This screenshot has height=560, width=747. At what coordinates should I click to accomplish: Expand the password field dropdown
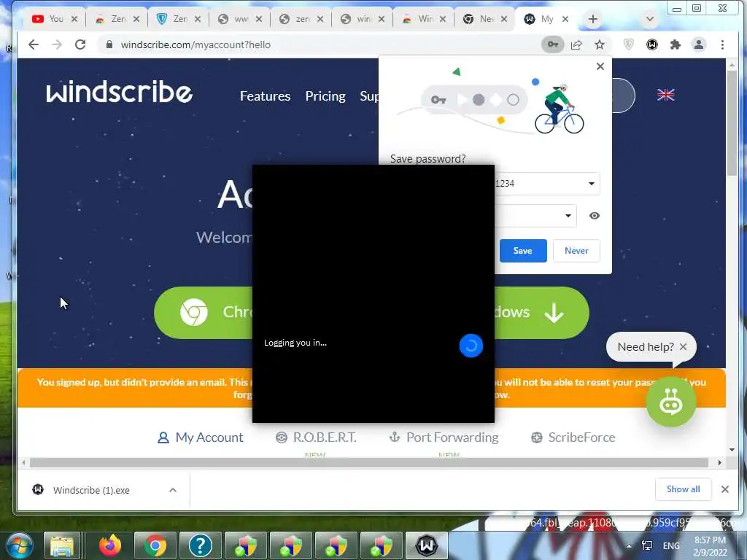tap(568, 216)
